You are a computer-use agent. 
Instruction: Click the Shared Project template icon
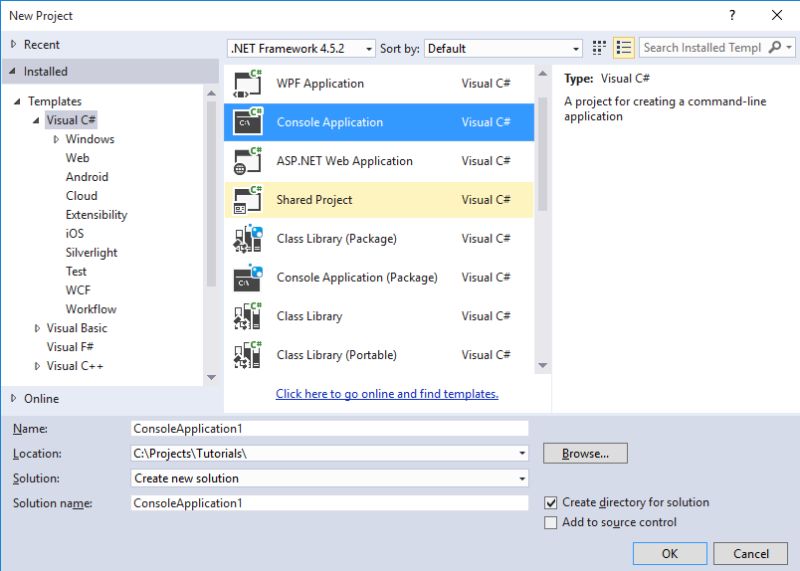click(248, 200)
